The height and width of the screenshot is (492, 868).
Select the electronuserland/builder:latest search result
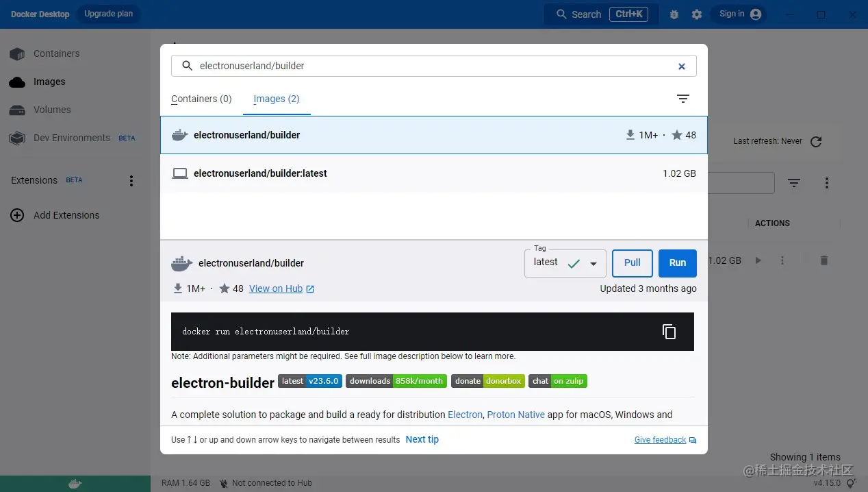click(x=260, y=173)
